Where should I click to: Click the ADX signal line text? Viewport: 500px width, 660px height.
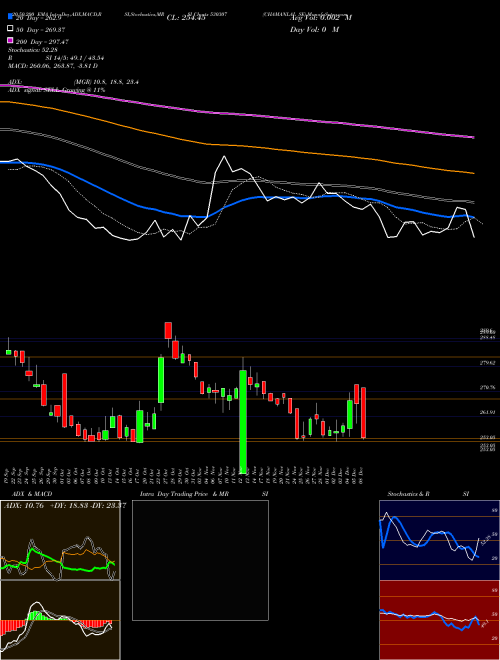56,90
